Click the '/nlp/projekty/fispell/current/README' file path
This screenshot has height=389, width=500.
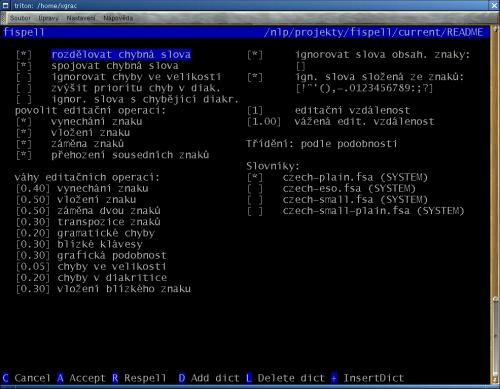tap(374, 32)
